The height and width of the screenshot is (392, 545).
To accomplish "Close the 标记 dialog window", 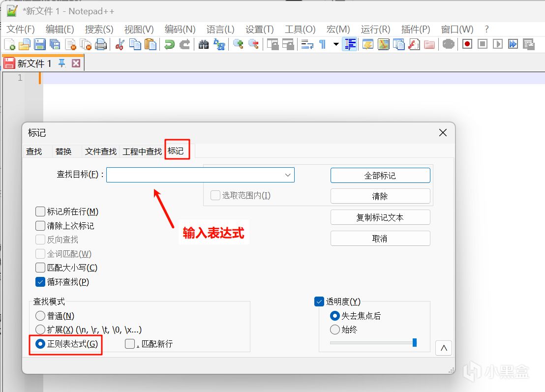I will coord(443,132).
